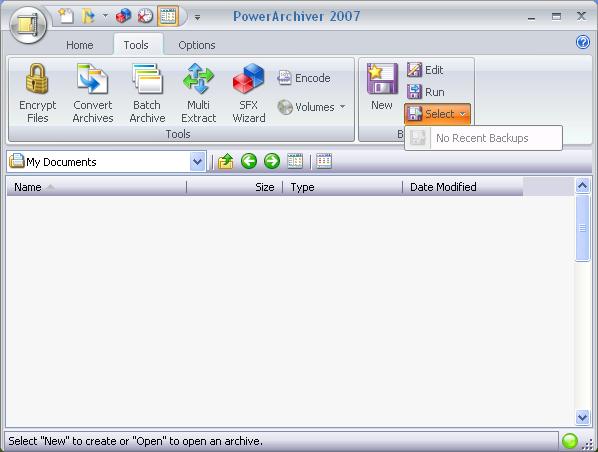
Task: Click the Edit backup button
Action: (425, 70)
